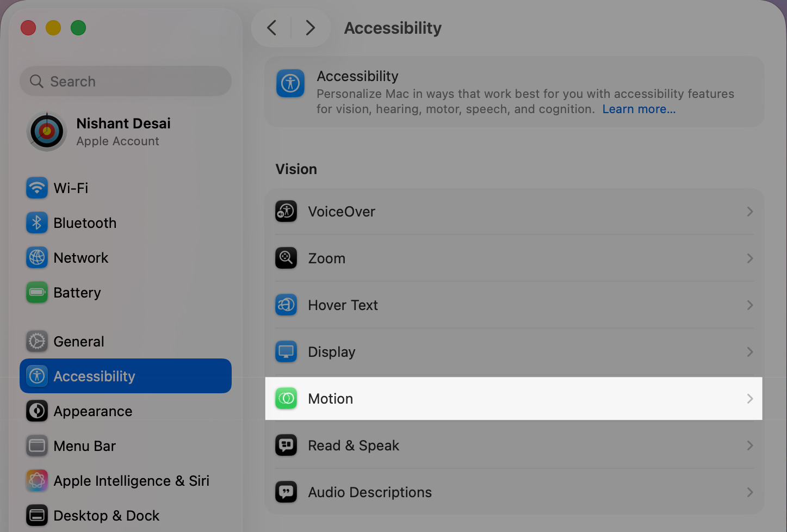The image size is (787, 532).
Task: Open Motion details via its chevron
Action: [750, 398]
